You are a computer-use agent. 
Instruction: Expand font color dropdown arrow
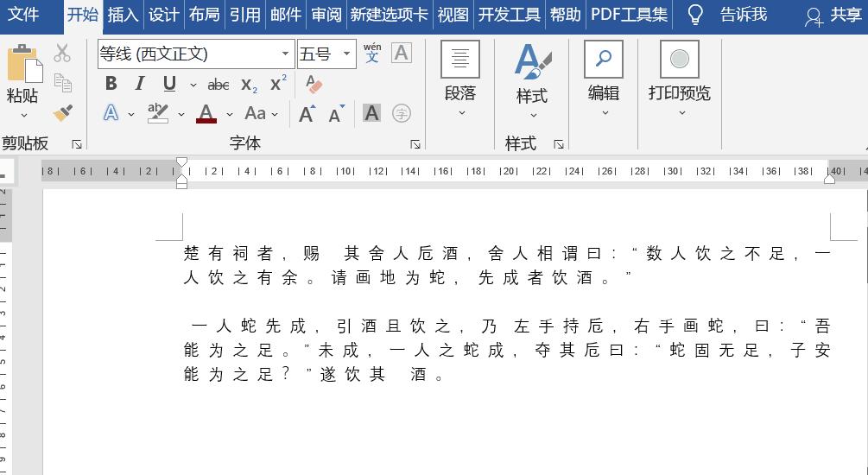point(230,115)
